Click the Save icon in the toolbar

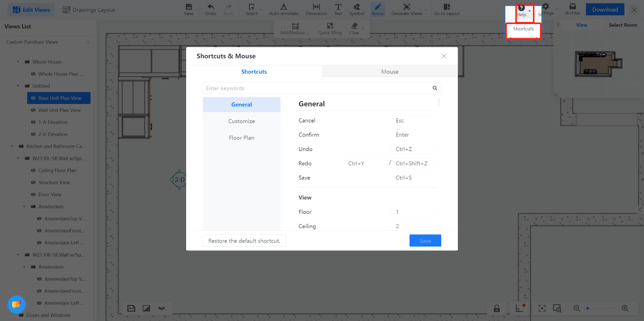[x=189, y=7]
